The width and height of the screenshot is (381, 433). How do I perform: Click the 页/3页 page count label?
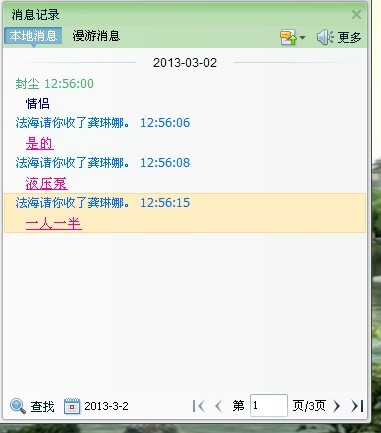[309, 406]
